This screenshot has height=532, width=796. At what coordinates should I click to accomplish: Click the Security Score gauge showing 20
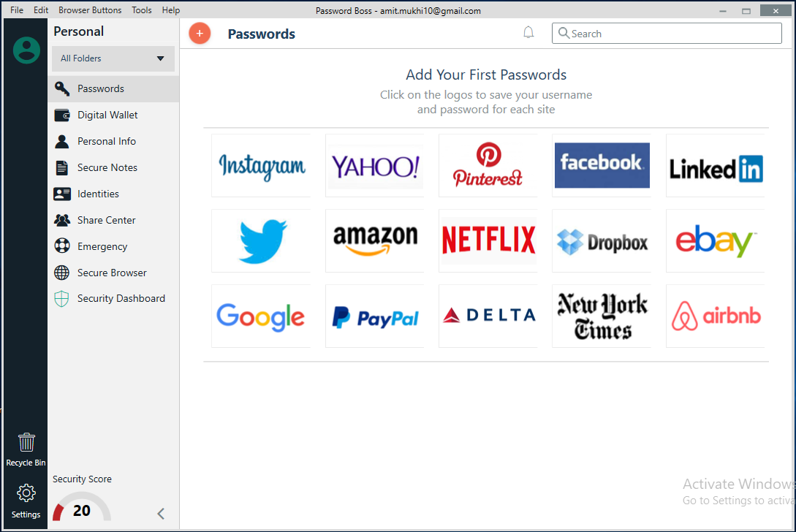(82, 508)
